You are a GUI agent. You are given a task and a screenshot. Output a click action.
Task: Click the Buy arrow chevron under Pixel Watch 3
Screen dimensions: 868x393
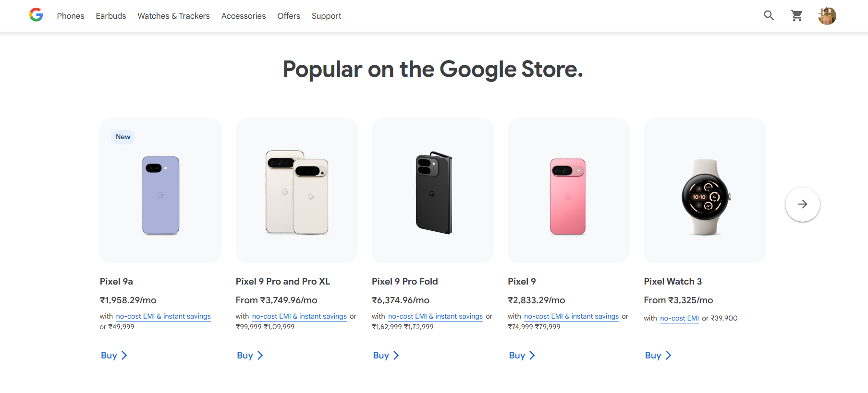pos(668,355)
